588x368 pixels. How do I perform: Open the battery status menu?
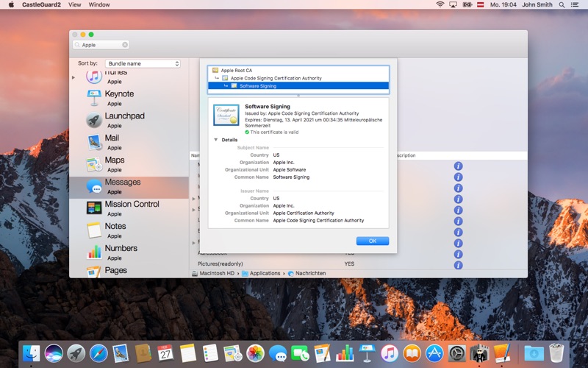(467, 4)
